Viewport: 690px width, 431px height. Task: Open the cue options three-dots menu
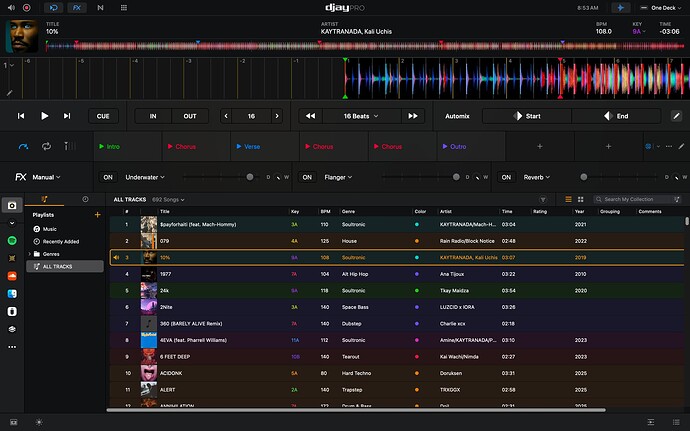[x=669, y=146]
